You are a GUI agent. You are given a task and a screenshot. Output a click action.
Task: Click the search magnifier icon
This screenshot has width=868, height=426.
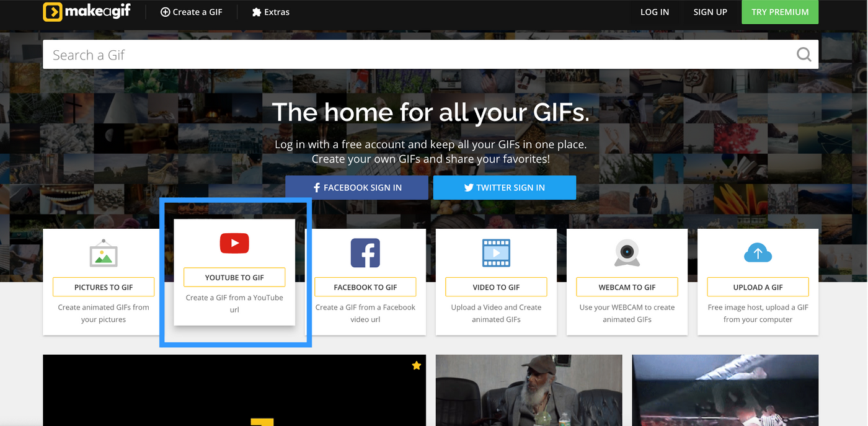(x=804, y=55)
